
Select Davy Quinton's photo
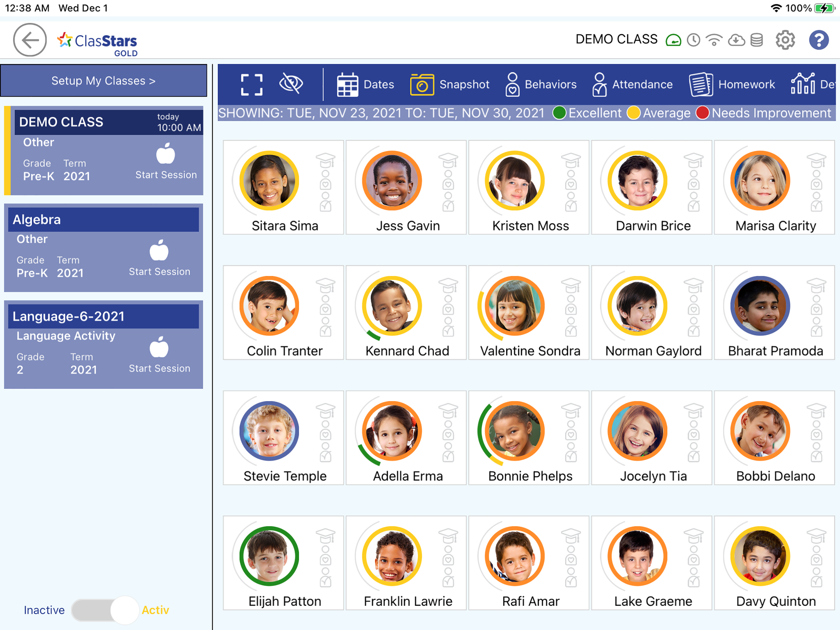point(760,556)
